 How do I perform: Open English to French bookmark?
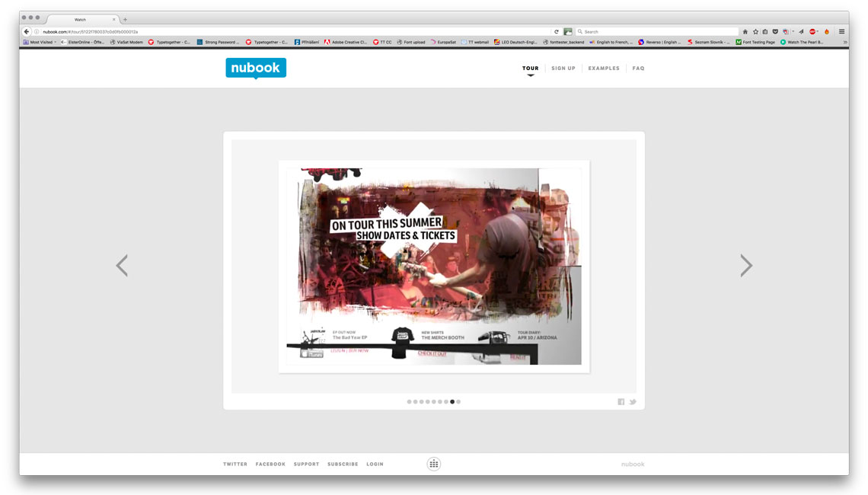(x=611, y=42)
